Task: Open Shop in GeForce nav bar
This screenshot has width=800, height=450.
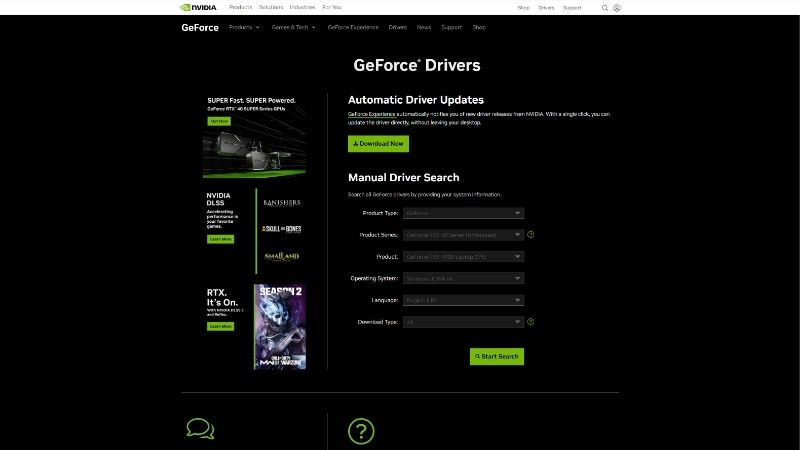Action: click(479, 28)
